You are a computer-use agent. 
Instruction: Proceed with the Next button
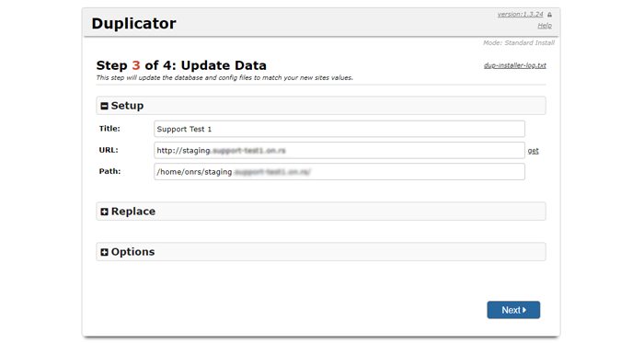click(x=513, y=310)
